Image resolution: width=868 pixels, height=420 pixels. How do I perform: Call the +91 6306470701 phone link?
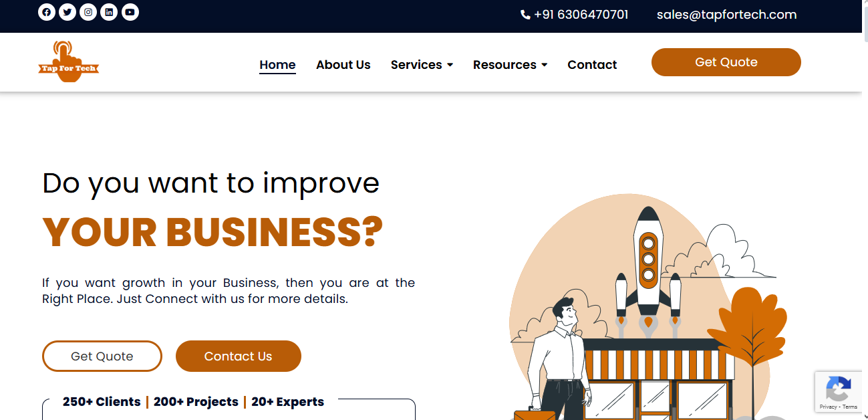click(581, 15)
